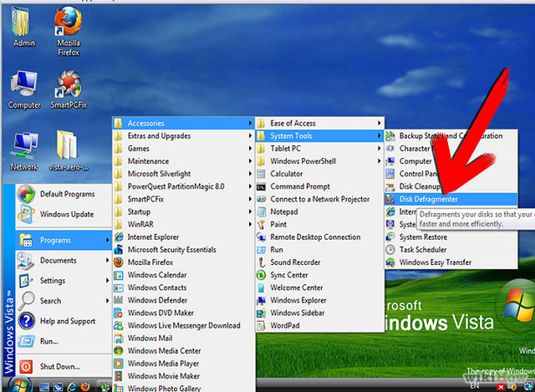Image resolution: width=535 pixels, height=392 pixels.
Task: Expand the Maintenance folder arrow
Action: click(250, 161)
